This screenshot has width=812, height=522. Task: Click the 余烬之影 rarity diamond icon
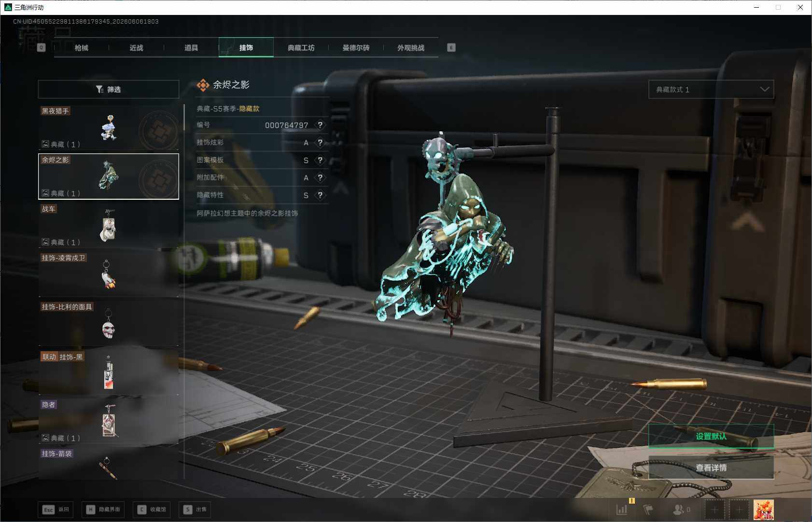(203, 85)
